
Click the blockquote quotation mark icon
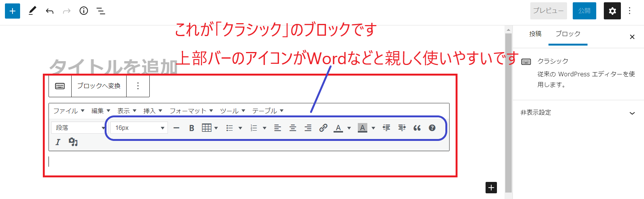[417, 128]
